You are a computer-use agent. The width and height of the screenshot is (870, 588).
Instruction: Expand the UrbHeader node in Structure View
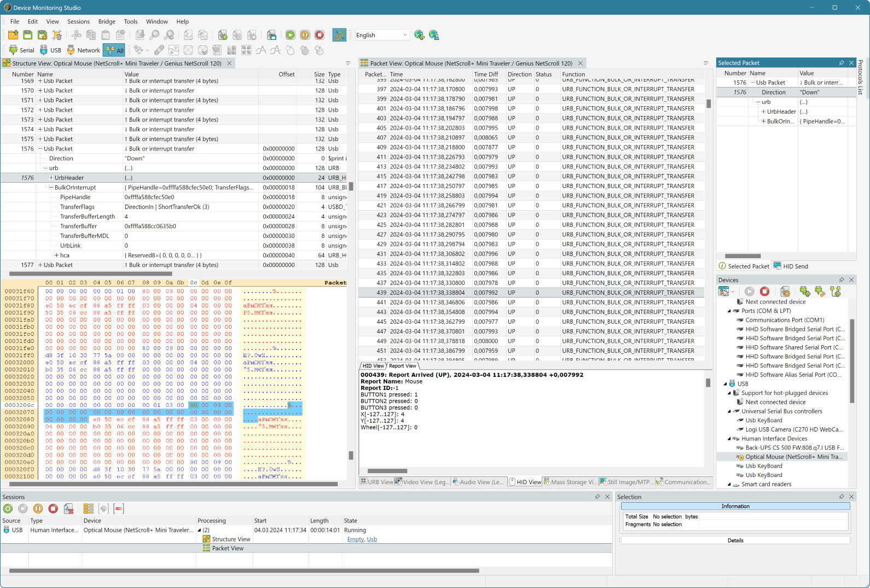tap(51, 178)
